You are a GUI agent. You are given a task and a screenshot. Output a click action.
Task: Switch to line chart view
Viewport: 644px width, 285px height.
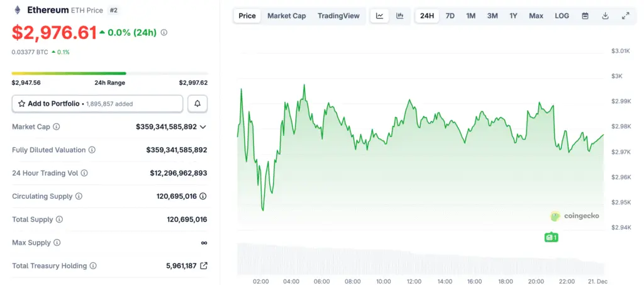coord(380,16)
